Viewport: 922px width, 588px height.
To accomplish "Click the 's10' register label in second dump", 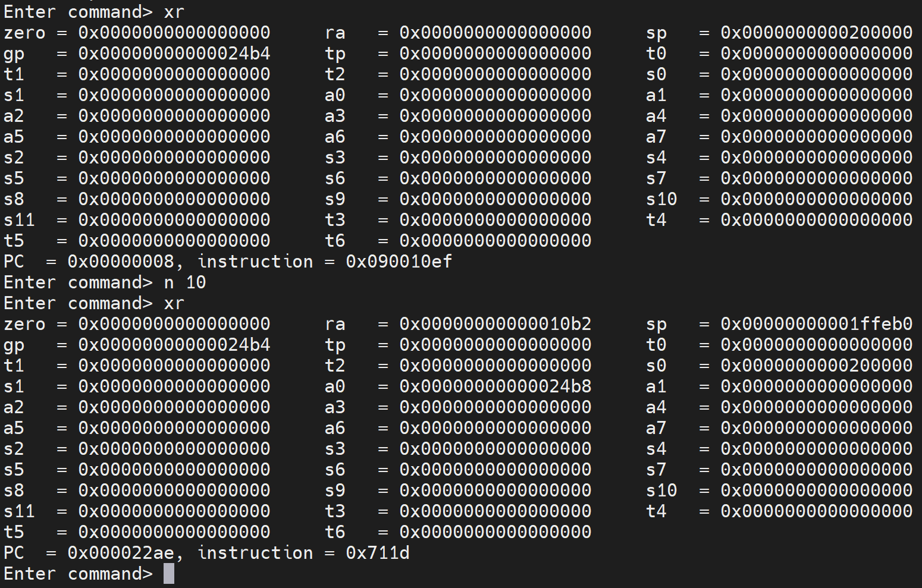I will 661,490.
